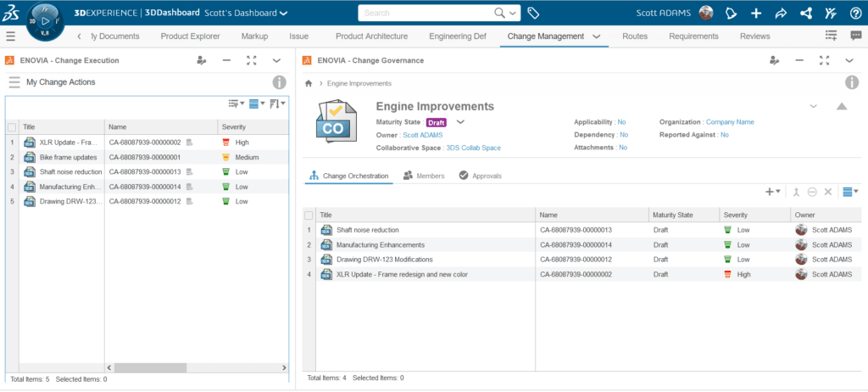Open notifications horn icon in top bar
The image size is (868, 392).
731,14
